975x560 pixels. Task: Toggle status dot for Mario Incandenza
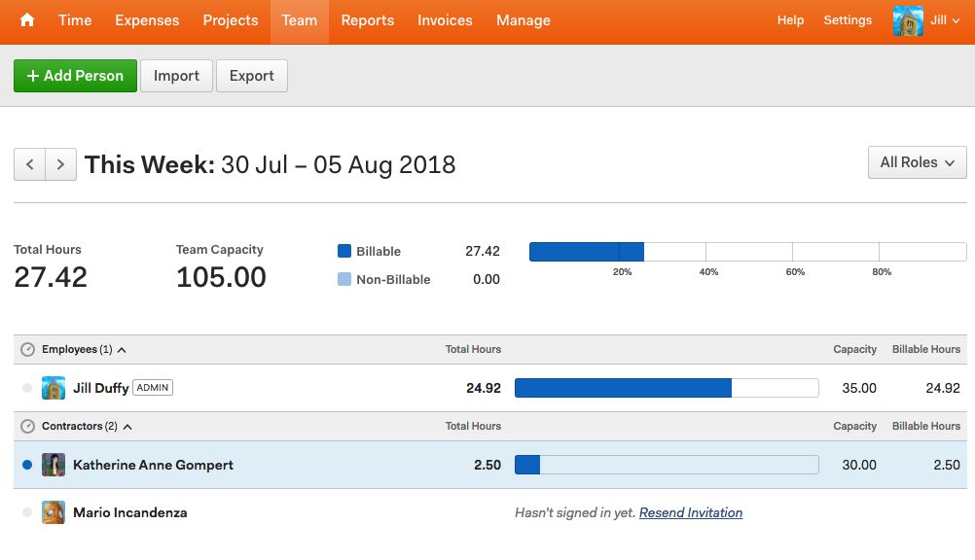[27, 512]
